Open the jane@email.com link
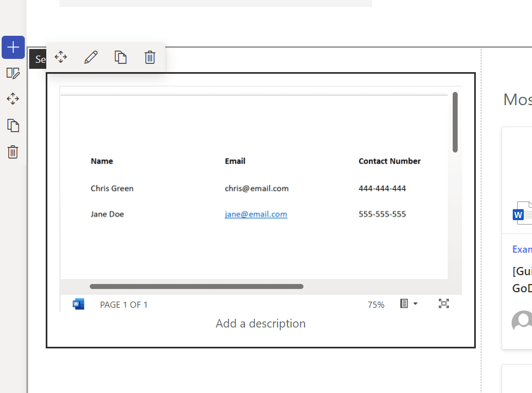The width and height of the screenshot is (532, 393). click(x=256, y=214)
